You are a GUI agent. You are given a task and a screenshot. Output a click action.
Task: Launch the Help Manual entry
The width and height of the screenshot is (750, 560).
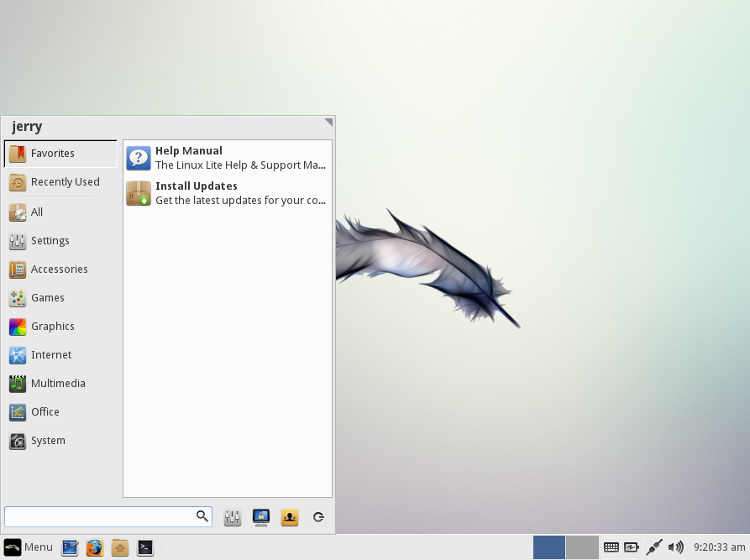click(x=228, y=159)
